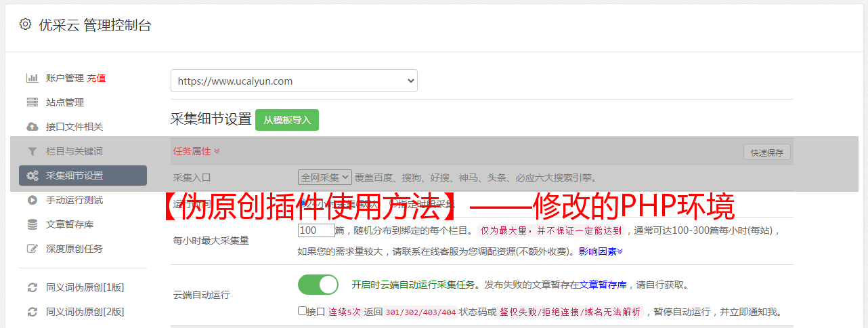Click the 采集入口 label
The height and width of the screenshot is (328, 868).
tap(192, 178)
